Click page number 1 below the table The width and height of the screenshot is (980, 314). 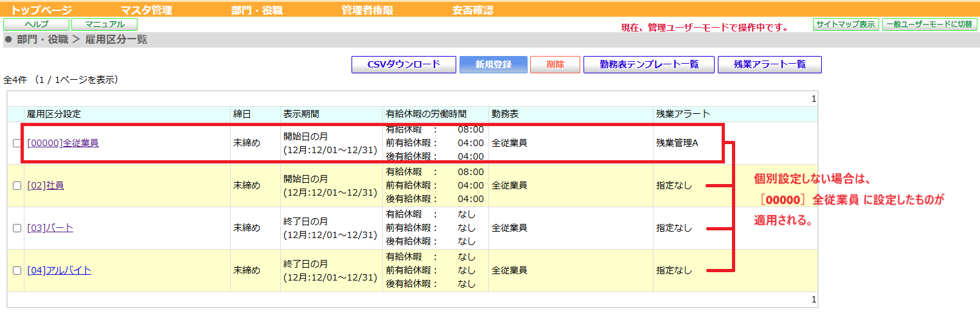pyautogui.click(x=814, y=300)
